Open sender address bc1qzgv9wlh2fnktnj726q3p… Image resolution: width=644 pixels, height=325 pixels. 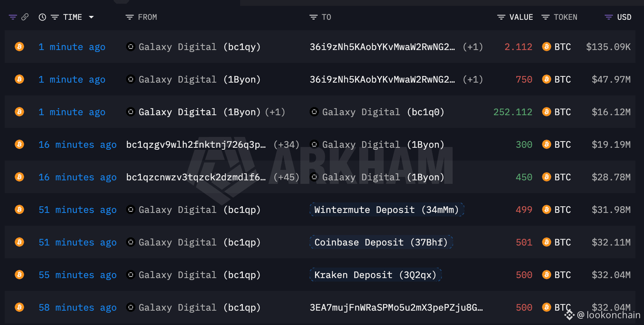[196, 145]
